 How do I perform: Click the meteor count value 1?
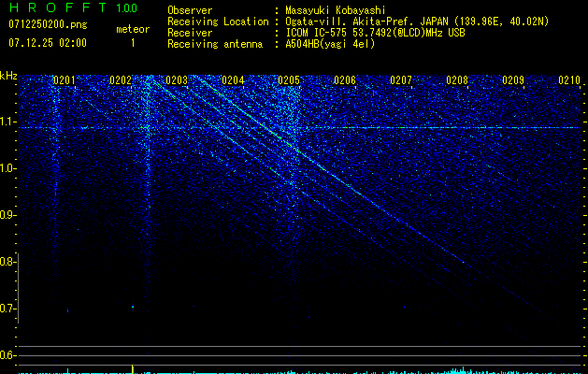pos(133,43)
